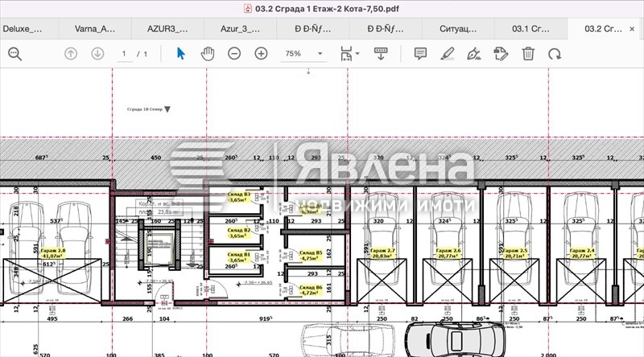
Task: Go to previous page arrow
Action: coord(71,54)
